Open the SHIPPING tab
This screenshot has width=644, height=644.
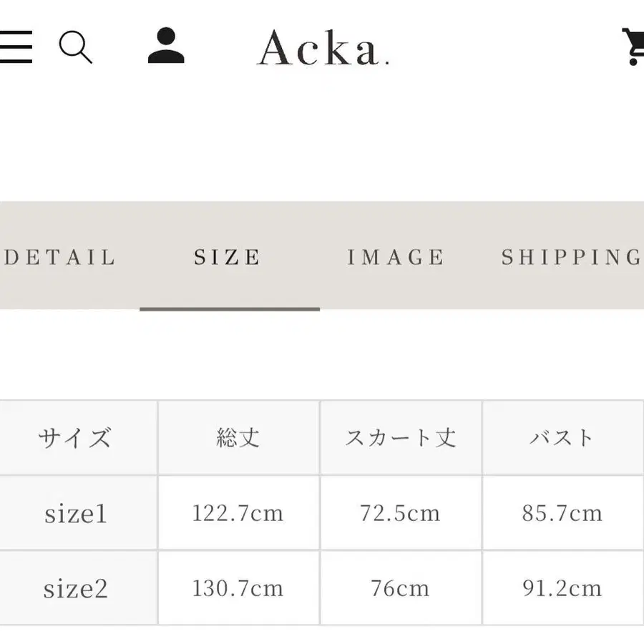point(571,257)
